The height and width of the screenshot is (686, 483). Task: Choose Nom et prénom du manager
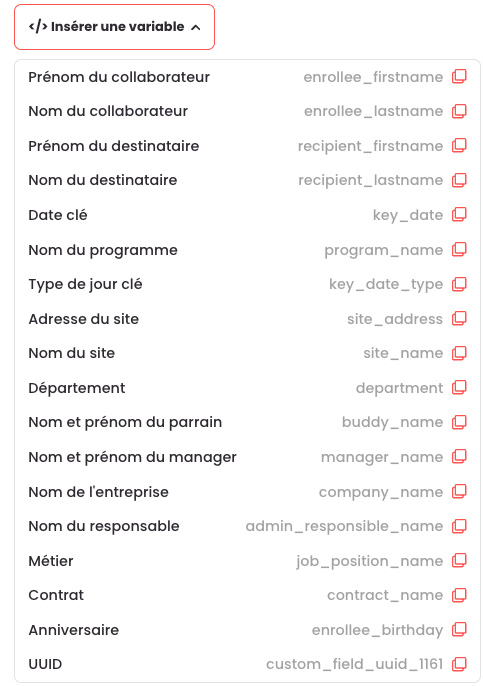[x=247, y=457]
